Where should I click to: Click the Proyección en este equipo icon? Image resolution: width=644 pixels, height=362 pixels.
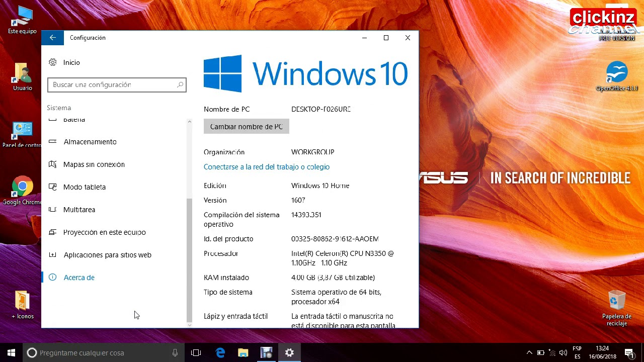(52, 232)
